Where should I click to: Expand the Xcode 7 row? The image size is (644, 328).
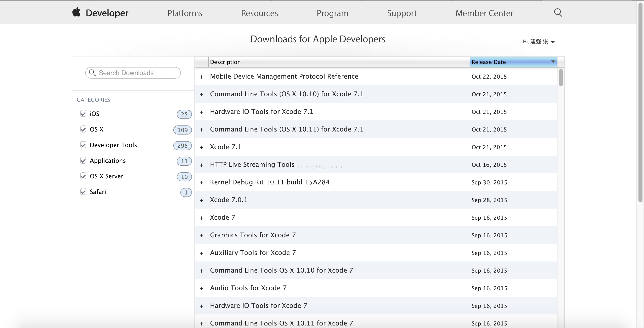[201, 218]
